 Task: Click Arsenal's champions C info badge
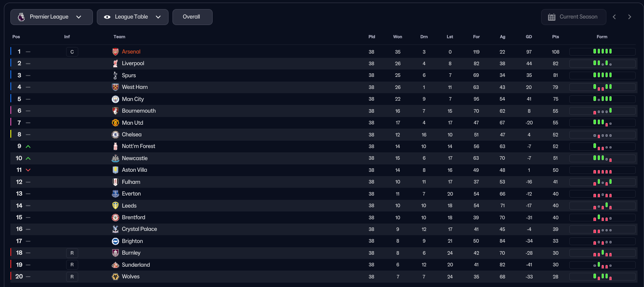[72, 52]
